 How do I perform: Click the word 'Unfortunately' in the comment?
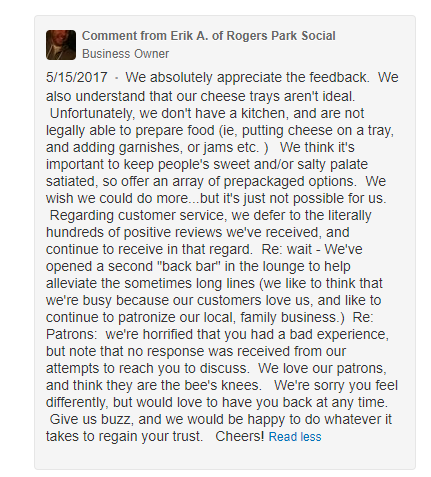point(92,113)
